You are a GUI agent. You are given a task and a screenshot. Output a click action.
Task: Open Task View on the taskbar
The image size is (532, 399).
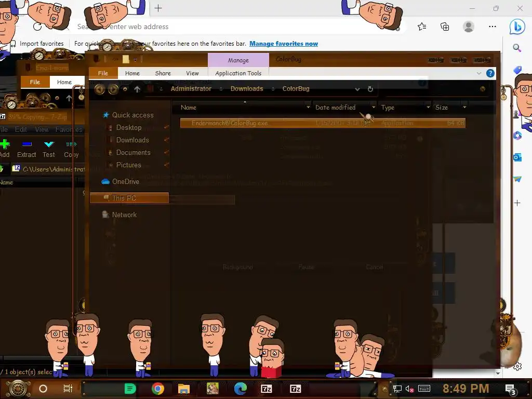[x=68, y=389]
